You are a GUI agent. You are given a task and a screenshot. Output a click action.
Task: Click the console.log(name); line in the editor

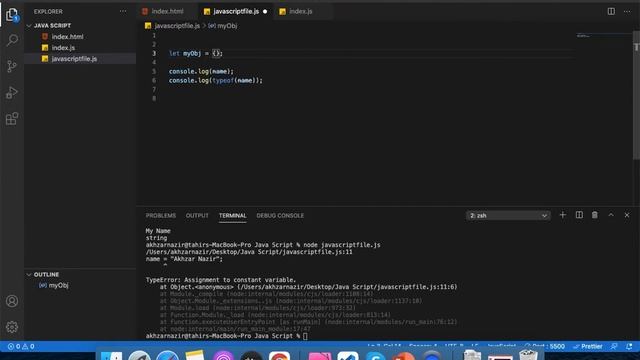pos(201,71)
